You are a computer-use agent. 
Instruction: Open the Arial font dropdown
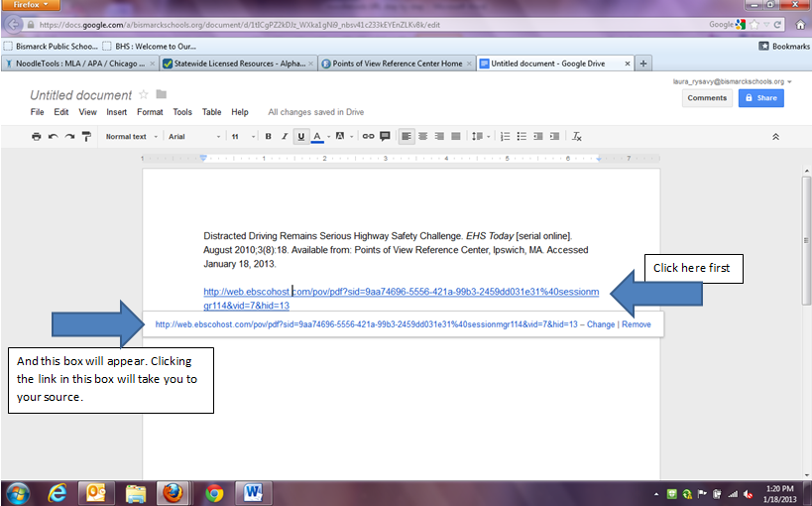point(194,136)
